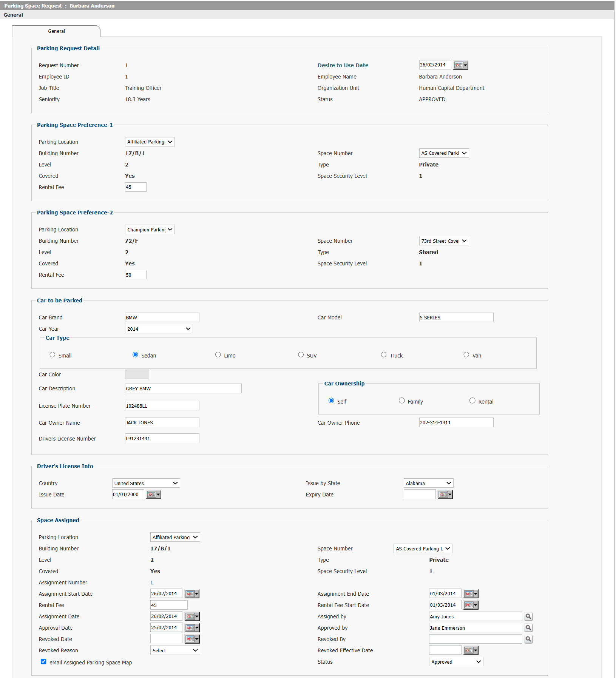This screenshot has height=678, width=616.
Task: Toggle eMail Assigned Parking Space Map checkbox
Action: point(43,662)
